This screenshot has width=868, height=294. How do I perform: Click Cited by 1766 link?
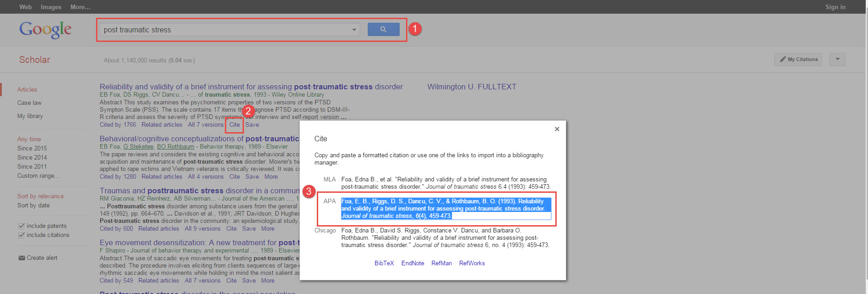118,124
